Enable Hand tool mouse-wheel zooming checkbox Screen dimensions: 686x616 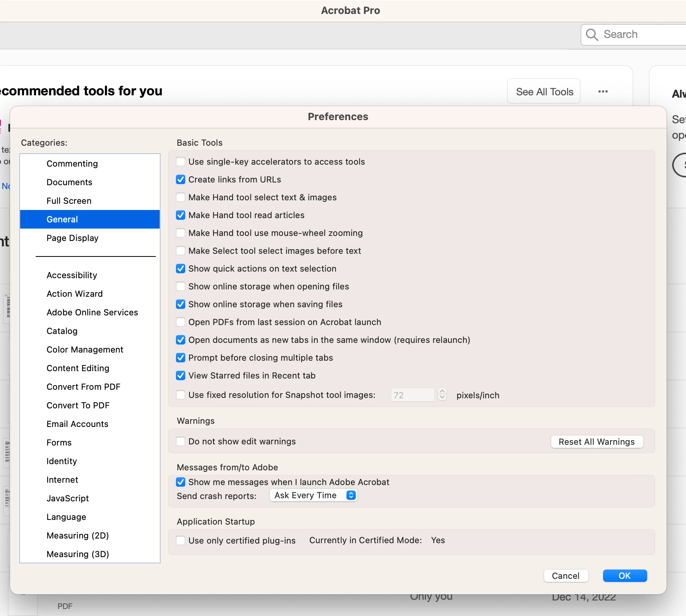[x=181, y=233]
